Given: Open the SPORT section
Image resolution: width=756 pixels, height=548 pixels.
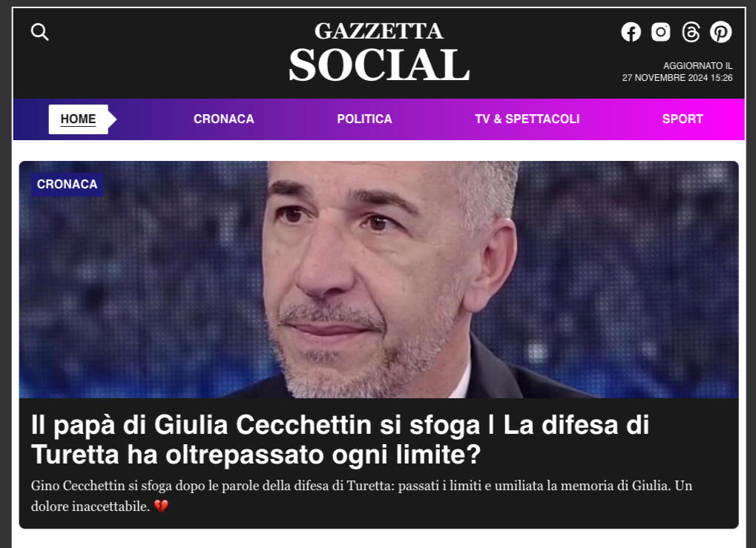Looking at the screenshot, I should 683,119.
